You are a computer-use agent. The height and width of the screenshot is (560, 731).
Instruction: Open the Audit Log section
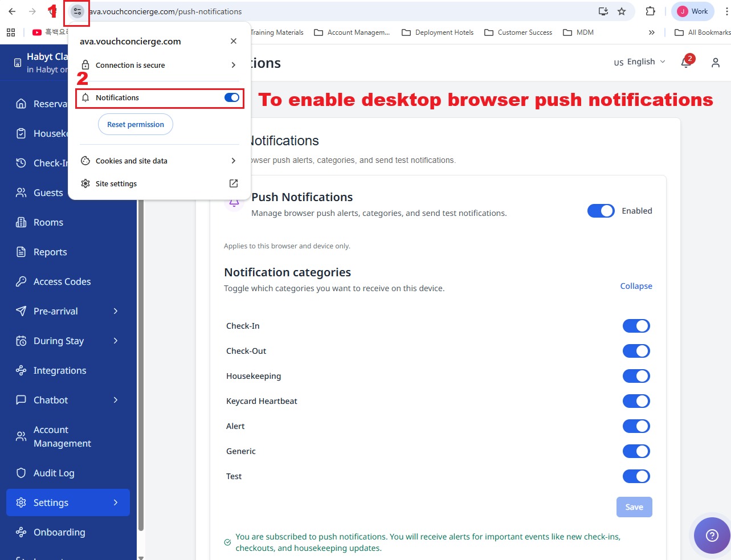coord(54,473)
